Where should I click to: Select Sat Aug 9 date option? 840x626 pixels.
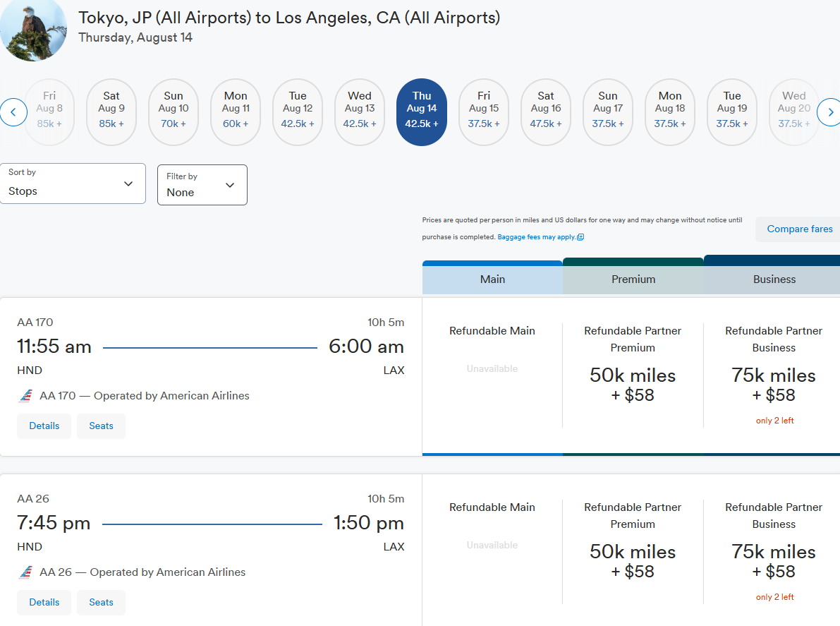(x=111, y=112)
